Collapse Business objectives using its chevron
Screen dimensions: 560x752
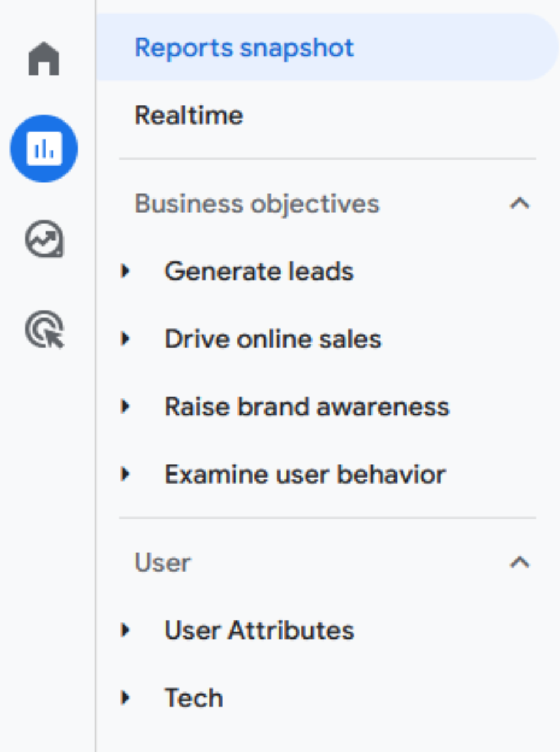pos(519,204)
